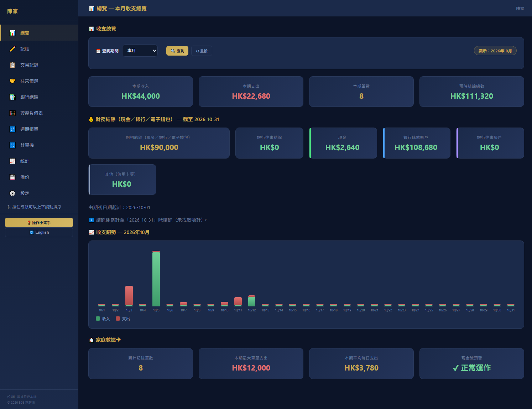
Task: Click the chart icon beside 收支趨勢 heading
Action: 92,232
